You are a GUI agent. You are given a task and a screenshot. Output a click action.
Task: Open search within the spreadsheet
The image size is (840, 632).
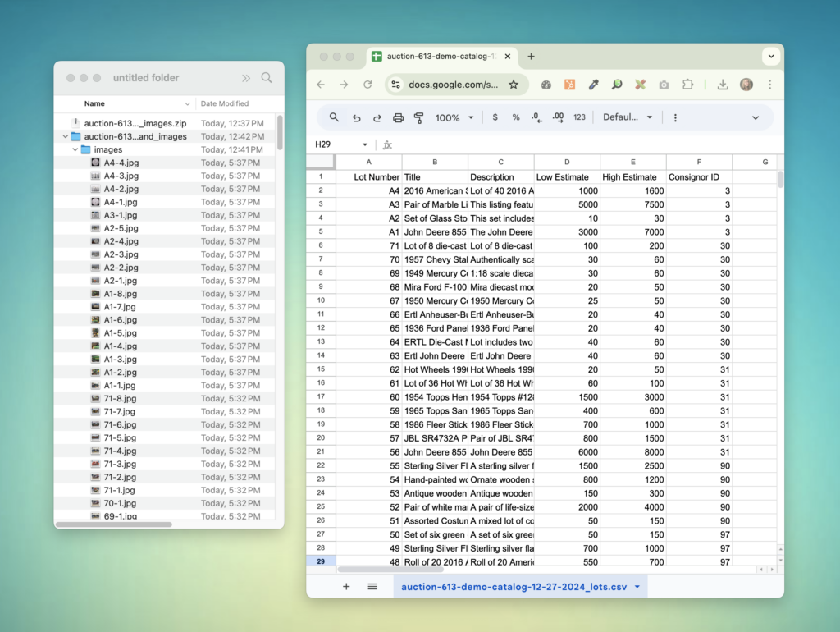(x=334, y=117)
